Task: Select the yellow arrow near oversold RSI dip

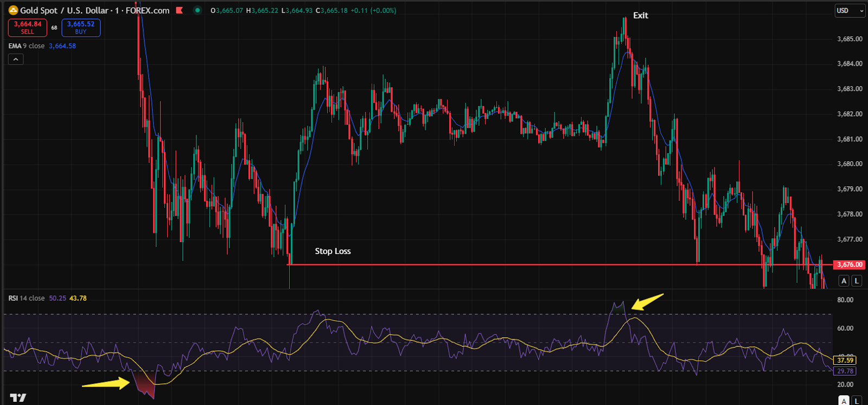Action: click(106, 384)
